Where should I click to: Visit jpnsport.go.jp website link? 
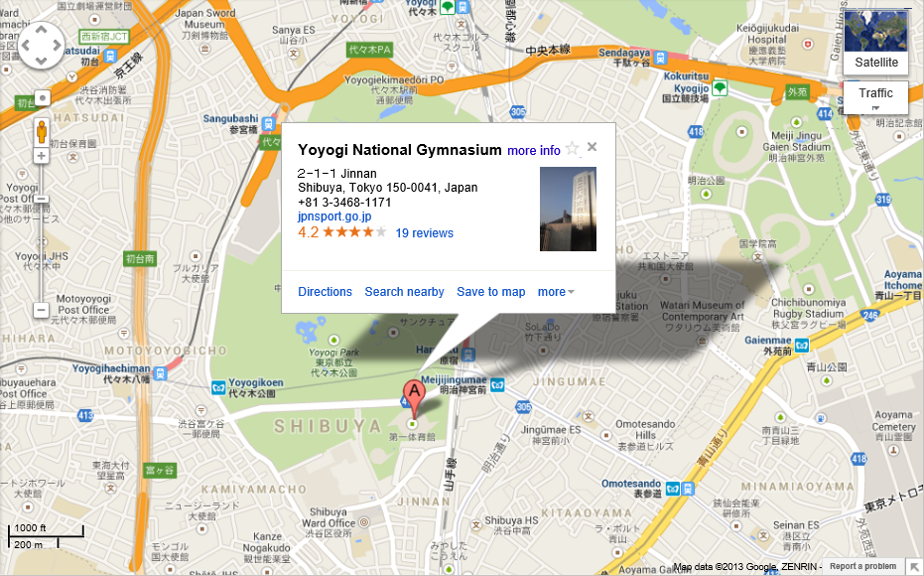(334, 216)
